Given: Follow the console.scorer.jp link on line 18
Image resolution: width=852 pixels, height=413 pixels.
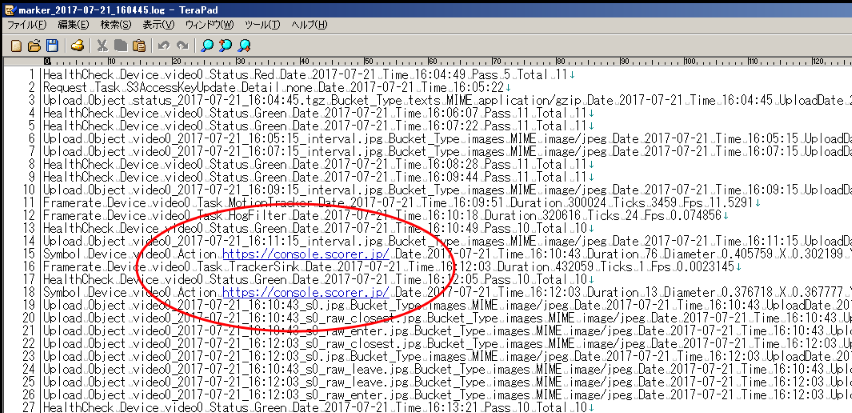Looking at the screenshot, I should 306,292.
